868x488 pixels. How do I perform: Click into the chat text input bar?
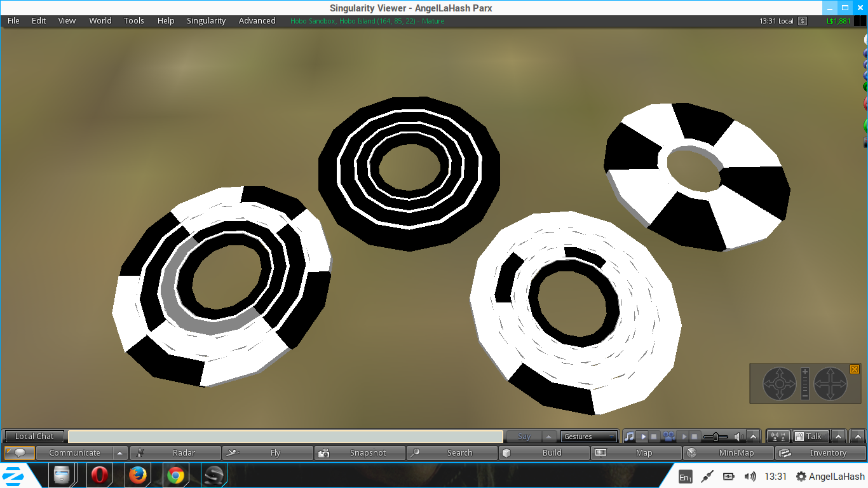(286, 437)
